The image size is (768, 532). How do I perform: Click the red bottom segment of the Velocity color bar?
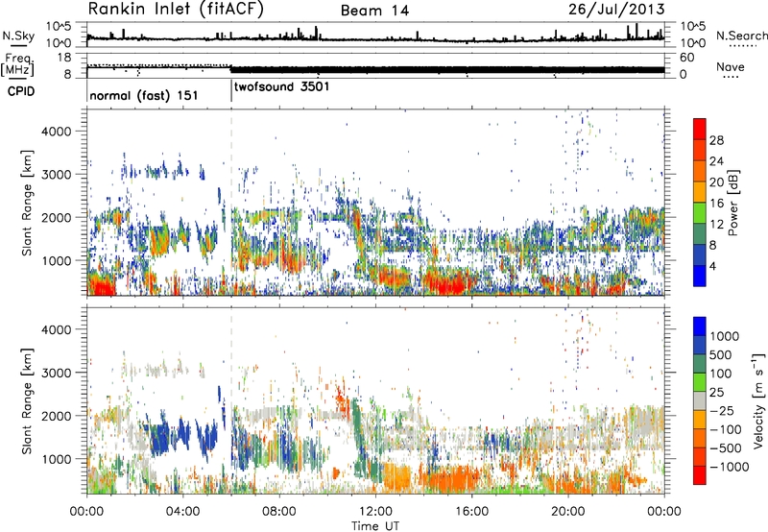pos(700,475)
